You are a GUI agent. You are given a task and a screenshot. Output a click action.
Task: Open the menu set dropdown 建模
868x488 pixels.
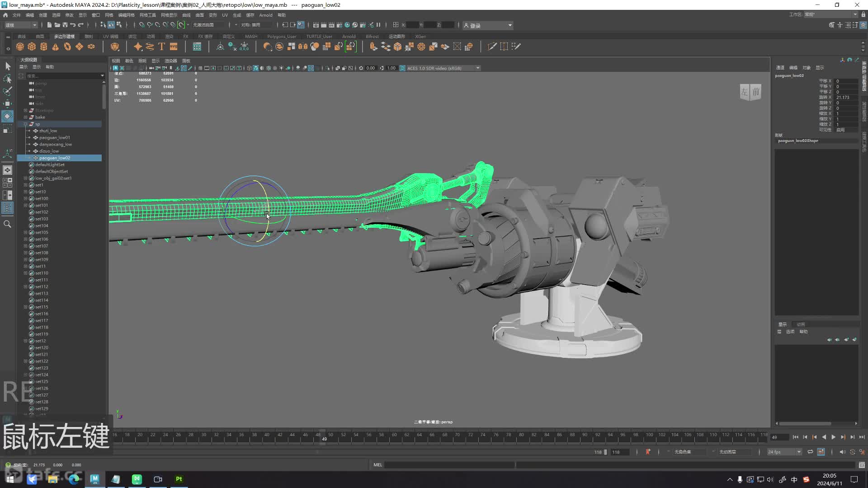coord(21,25)
